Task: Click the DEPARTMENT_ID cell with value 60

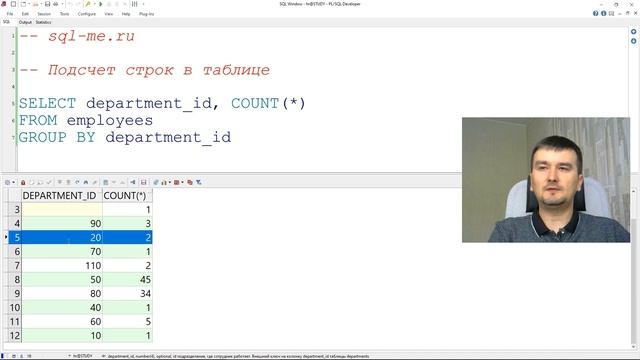Action: pyautogui.click(x=62, y=322)
